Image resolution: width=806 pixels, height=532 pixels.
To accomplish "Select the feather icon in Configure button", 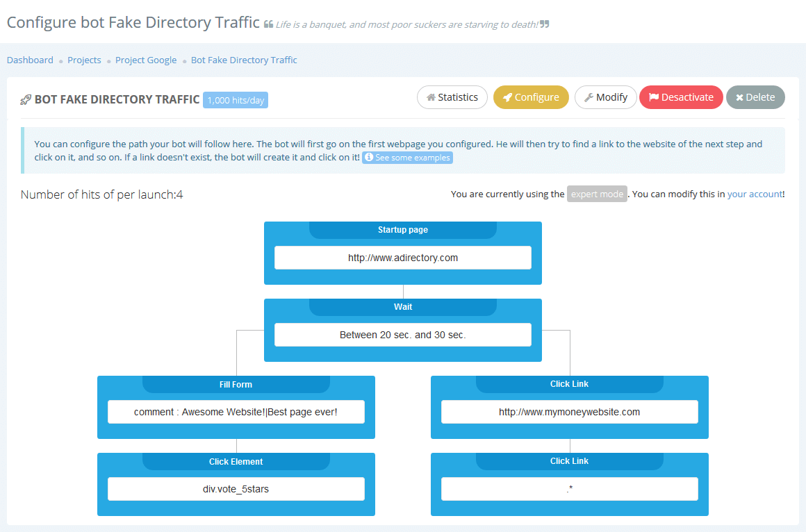I will 508,97.
